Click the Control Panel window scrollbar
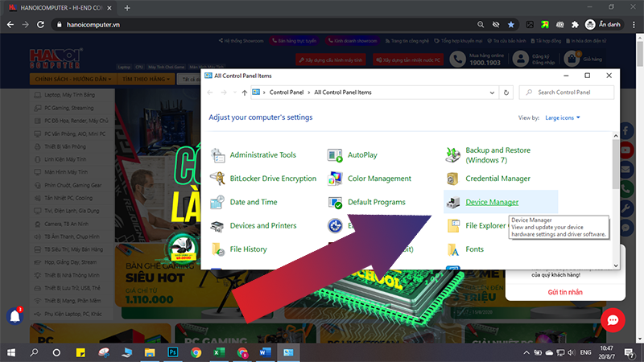The height and width of the screenshot is (362, 644). pos(615,164)
